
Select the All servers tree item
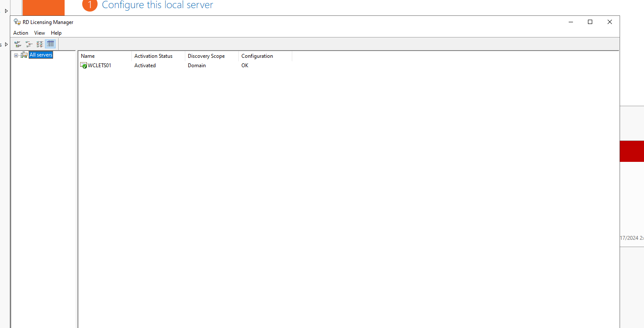(x=41, y=55)
